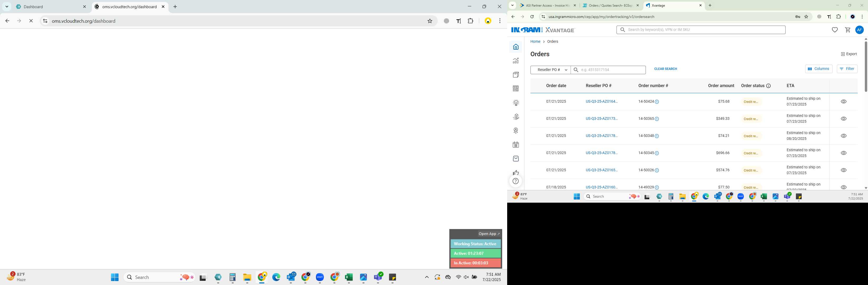Open the Columns selector on Orders page
Screen dimensions: 868x285
(x=818, y=69)
